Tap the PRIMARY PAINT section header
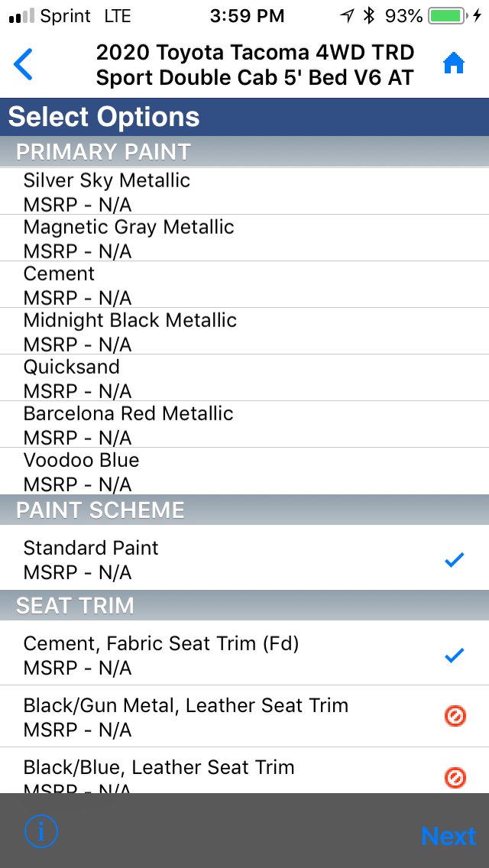489x868 pixels. 244,152
